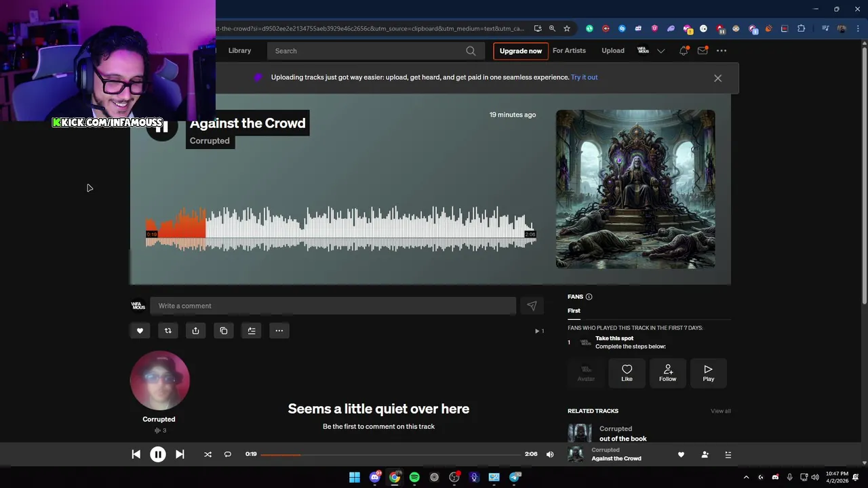868x488 pixels.
Task: Select the First fans tab
Action: pos(574,310)
